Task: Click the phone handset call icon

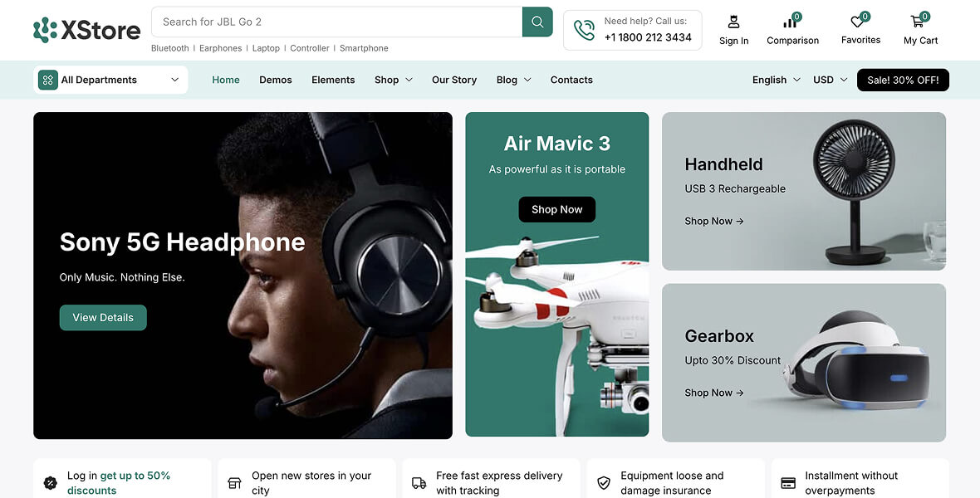Action: click(x=584, y=30)
